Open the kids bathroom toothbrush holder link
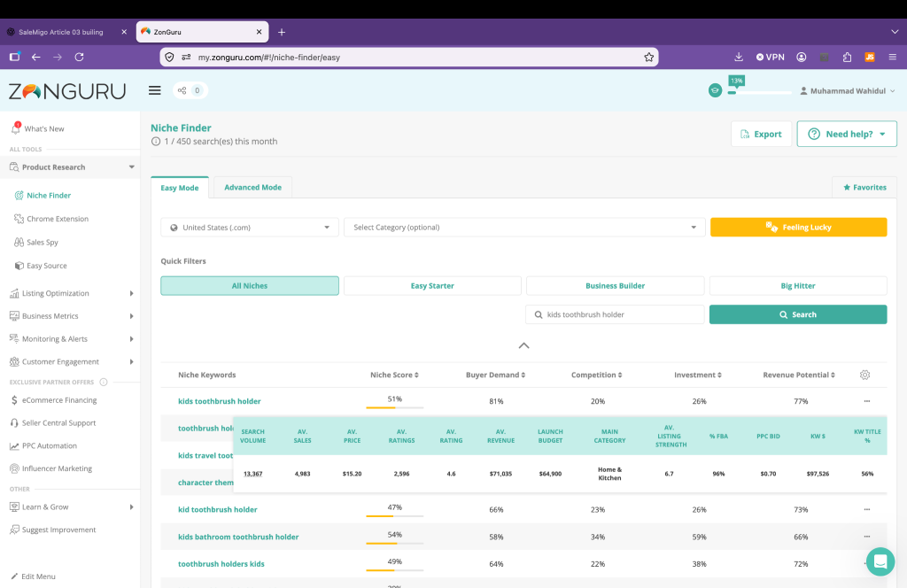Screen dimensions: 907x588 [238, 537]
